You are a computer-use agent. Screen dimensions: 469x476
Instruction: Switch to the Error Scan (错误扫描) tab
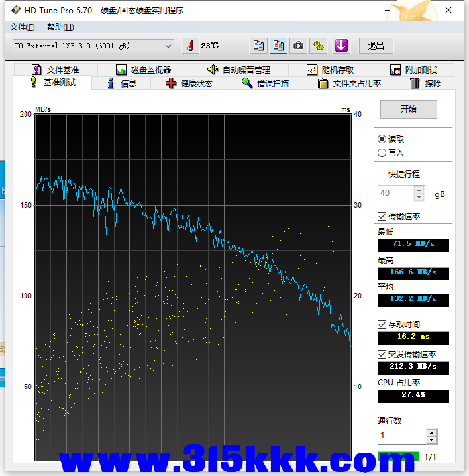click(x=264, y=84)
